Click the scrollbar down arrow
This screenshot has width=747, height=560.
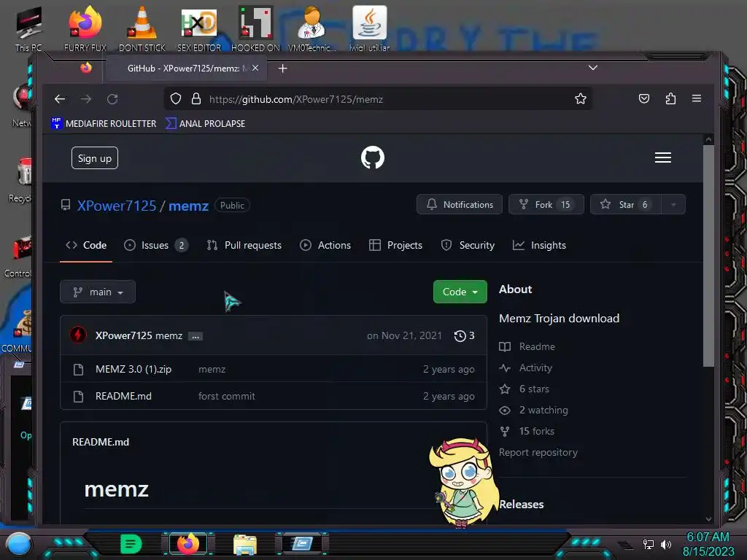[708, 519]
